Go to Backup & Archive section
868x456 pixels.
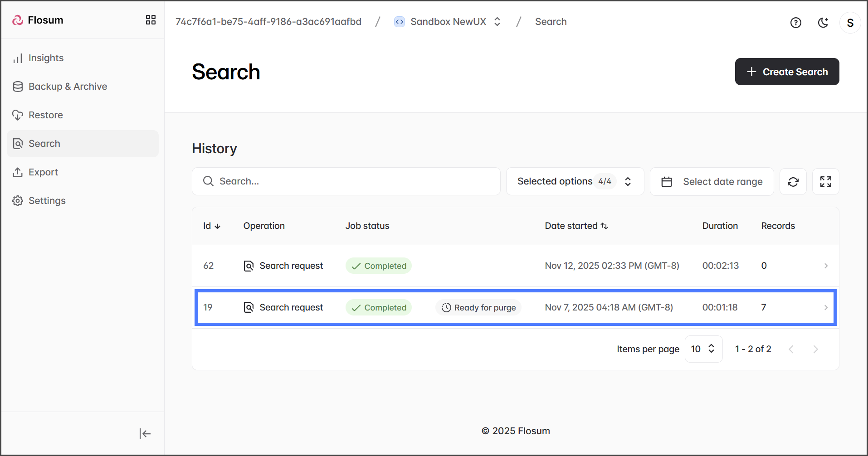pos(68,87)
